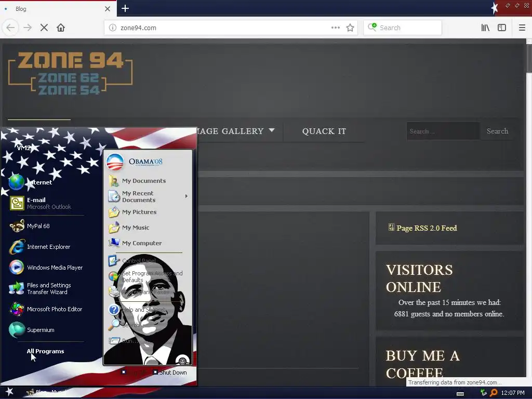Click the orange magnifier tray icon

[494, 393]
